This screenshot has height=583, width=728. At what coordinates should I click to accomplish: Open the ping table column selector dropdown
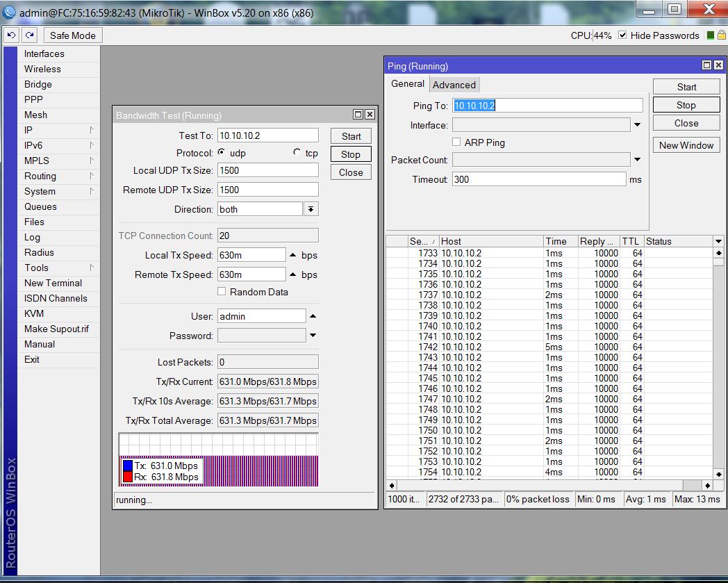[719, 241]
